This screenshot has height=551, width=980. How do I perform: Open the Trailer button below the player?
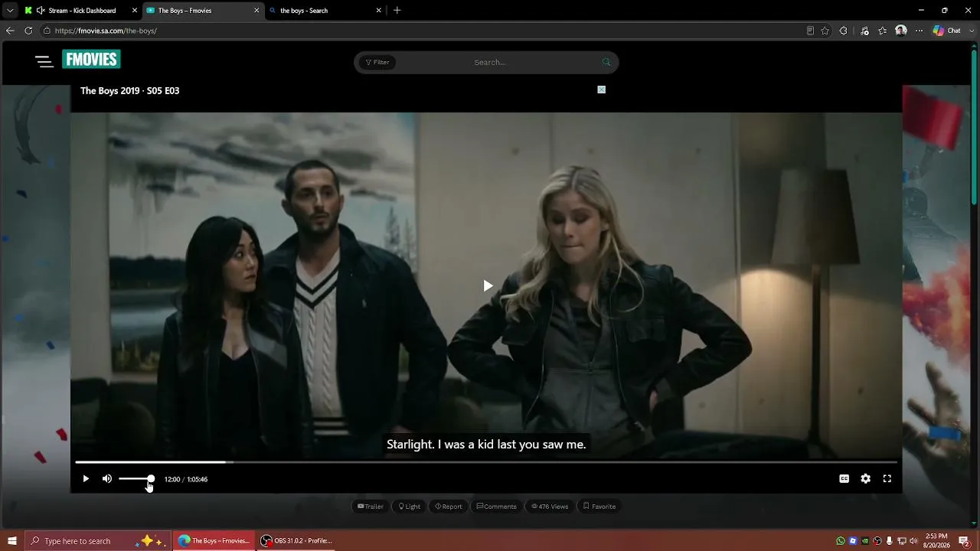(371, 507)
